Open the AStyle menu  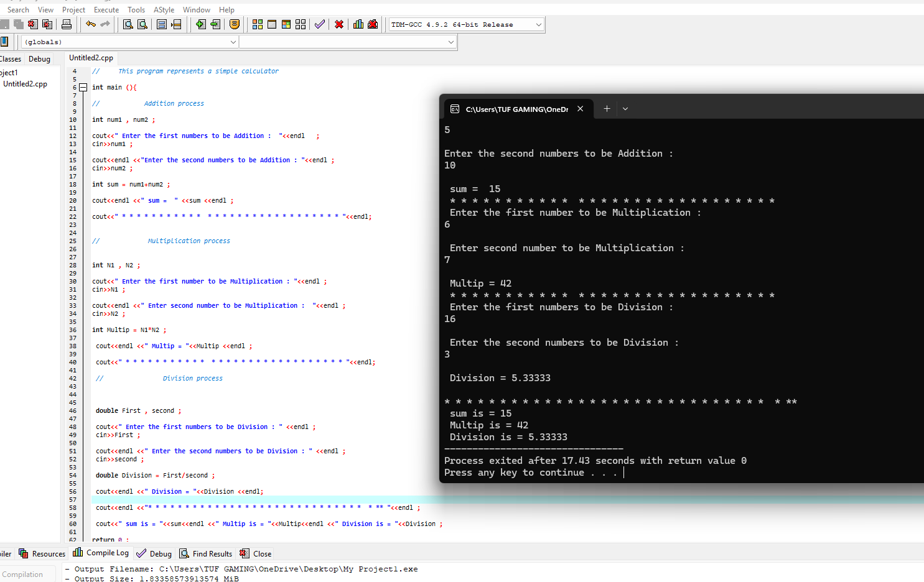click(x=164, y=9)
